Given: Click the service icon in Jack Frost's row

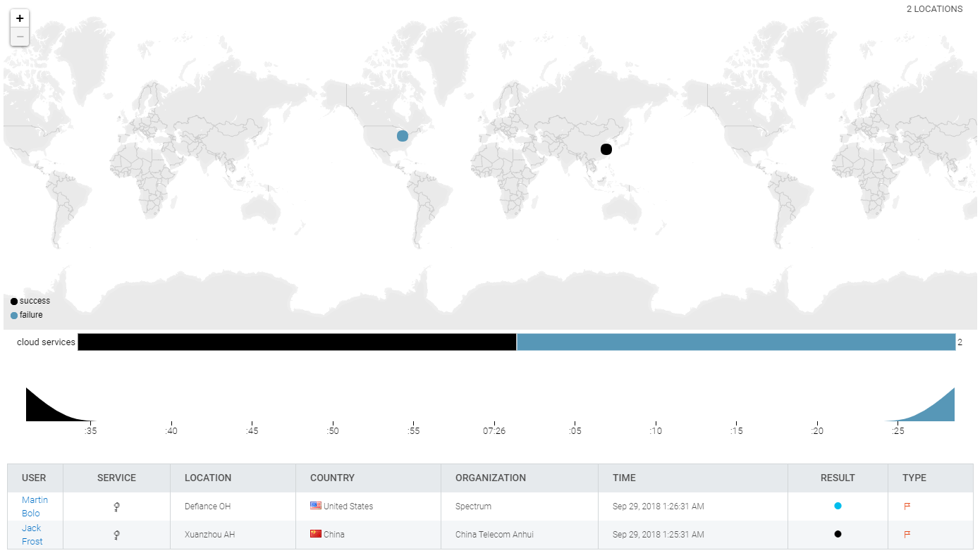Looking at the screenshot, I should (116, 535).
